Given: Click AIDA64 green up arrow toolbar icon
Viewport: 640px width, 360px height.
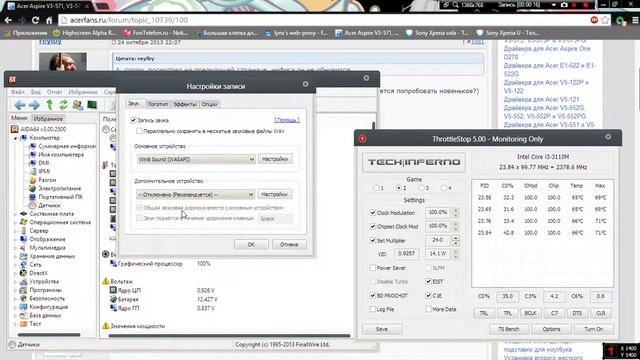Looking at the screenshot, I should tap(49, 105).
